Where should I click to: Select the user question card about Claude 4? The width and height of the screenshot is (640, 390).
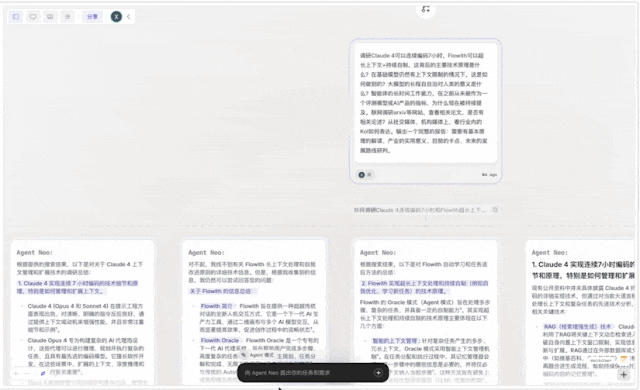point(425,111)
